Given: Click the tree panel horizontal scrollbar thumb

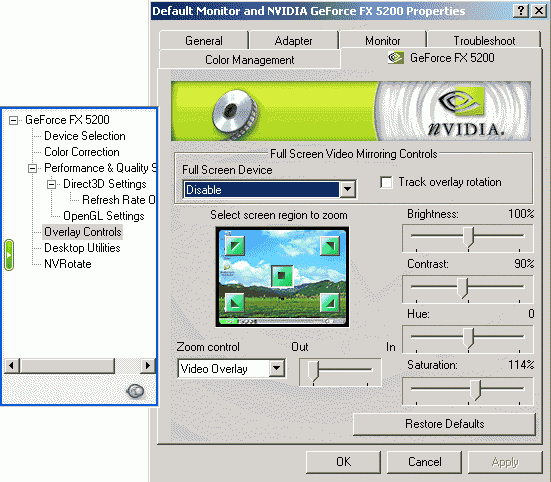Looking at the screenshot, I should coord(67,366).
